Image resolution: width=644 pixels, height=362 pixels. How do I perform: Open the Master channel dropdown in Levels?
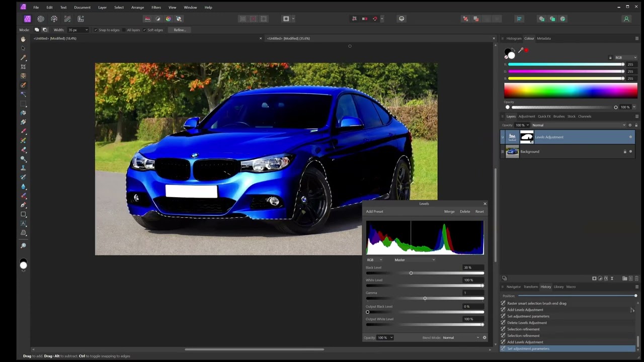pyautogui.click(x=415, y=260)
